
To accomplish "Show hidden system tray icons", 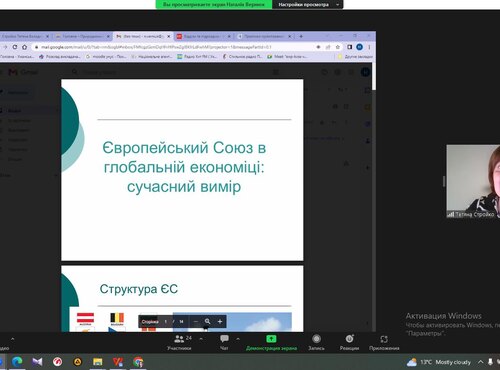I will point(481,362).
